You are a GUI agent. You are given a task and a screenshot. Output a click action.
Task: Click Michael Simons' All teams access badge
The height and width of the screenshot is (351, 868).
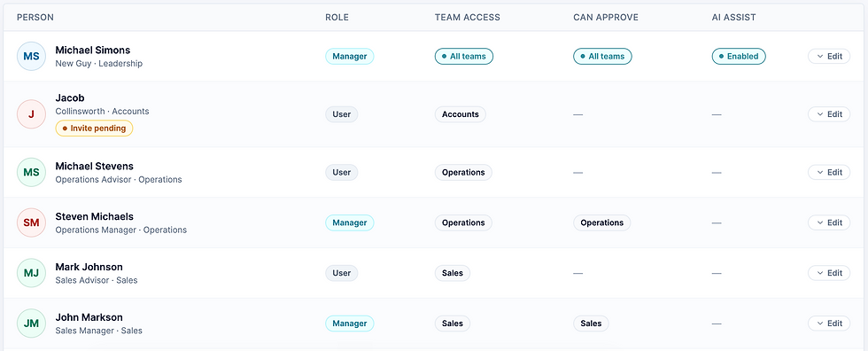(464, 57)
